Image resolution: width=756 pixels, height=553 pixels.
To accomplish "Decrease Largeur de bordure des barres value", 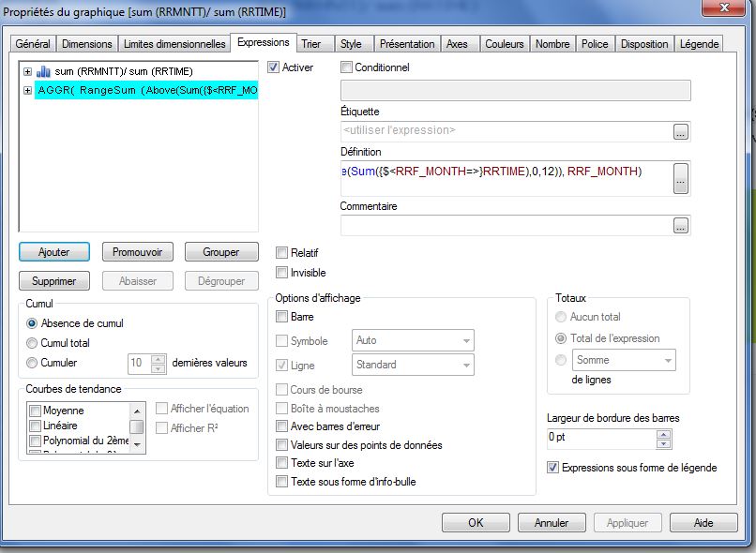I will (664, 443).
